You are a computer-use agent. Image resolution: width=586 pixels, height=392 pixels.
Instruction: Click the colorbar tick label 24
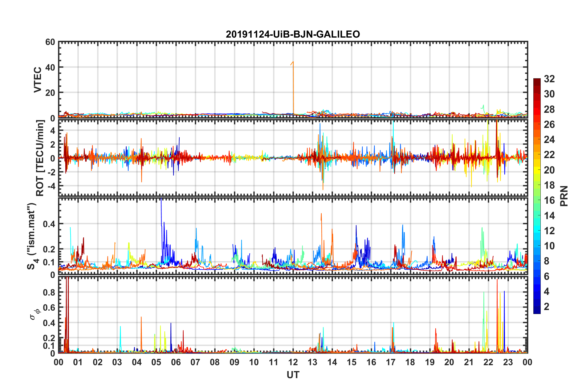549,140
